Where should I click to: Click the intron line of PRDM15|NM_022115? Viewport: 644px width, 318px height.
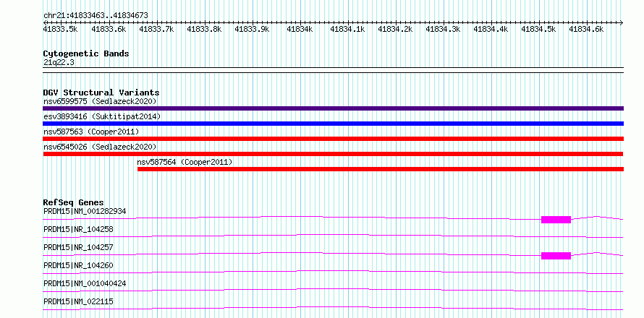[x=333, y=307]
